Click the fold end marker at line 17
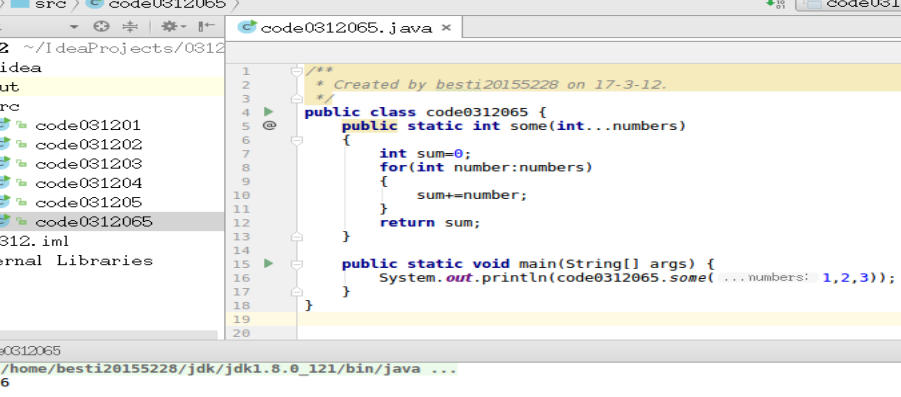 point(297,291)
